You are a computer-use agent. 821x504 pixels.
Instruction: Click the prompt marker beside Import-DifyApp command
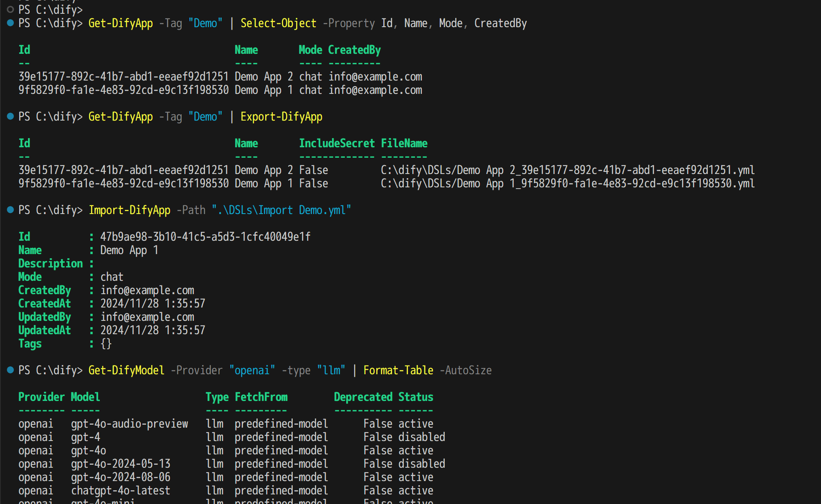click(x=10, y=210)
